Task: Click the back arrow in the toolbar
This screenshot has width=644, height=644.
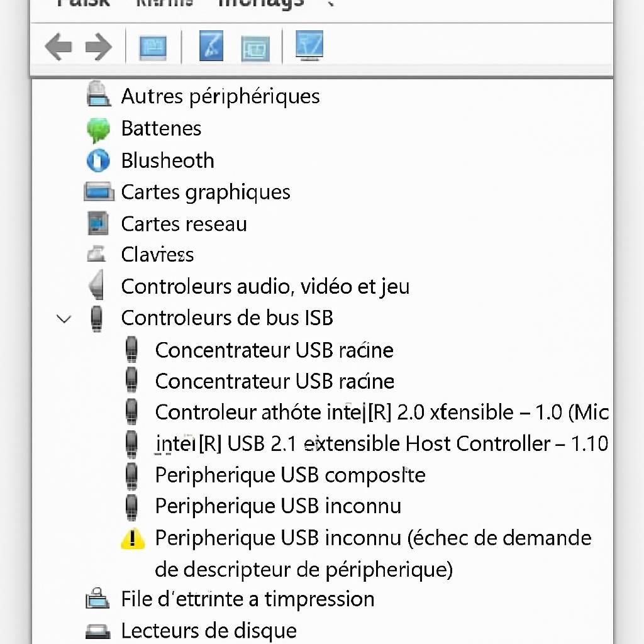Action: tap(58, 47)
